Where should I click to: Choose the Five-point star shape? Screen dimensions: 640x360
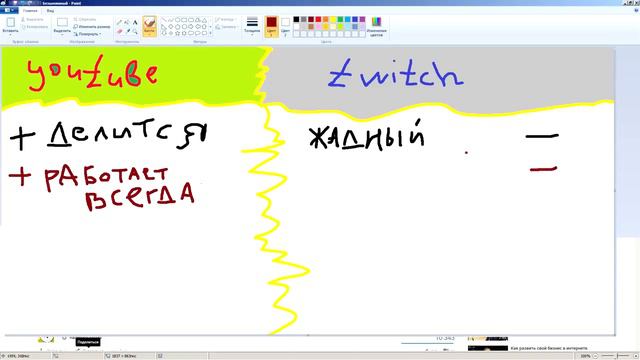pyautogui.click(x=178, y=33)
